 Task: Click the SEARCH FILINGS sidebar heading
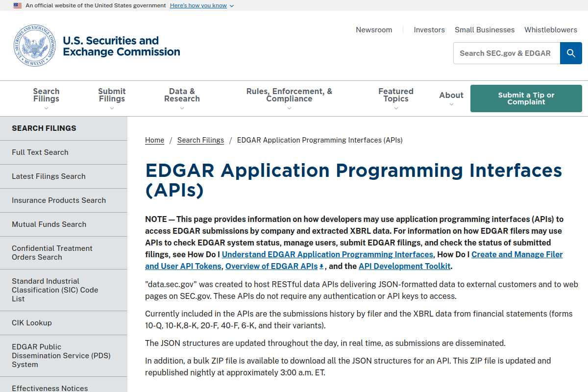point(44,128)
